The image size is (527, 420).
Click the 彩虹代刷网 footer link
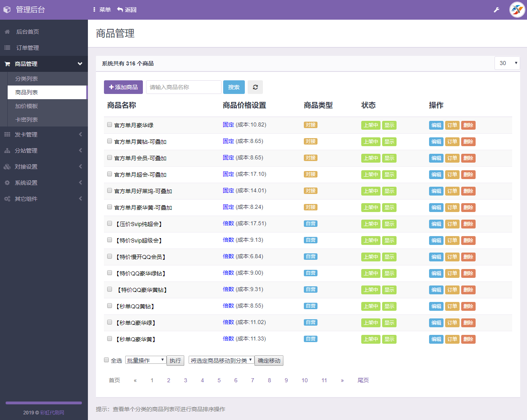coord(52,412)
